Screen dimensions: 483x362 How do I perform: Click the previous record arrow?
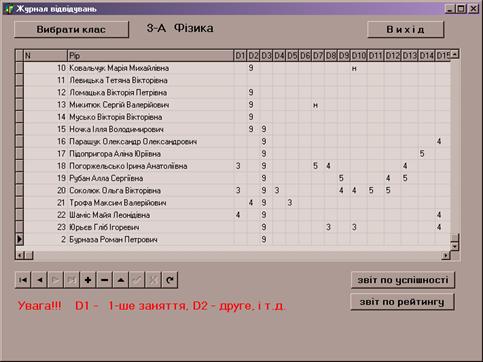click(39, 280)
